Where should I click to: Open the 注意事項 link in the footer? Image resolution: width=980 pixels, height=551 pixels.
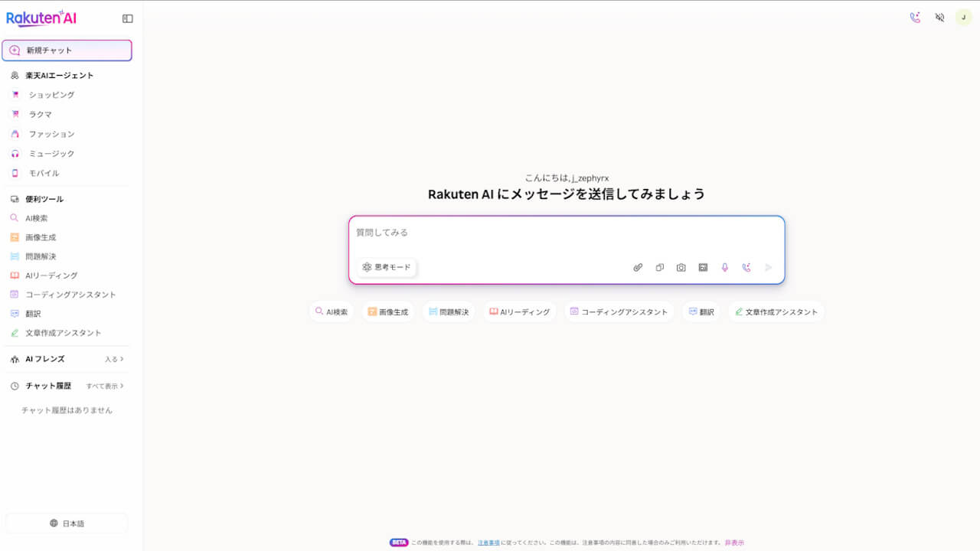point(488,543)
